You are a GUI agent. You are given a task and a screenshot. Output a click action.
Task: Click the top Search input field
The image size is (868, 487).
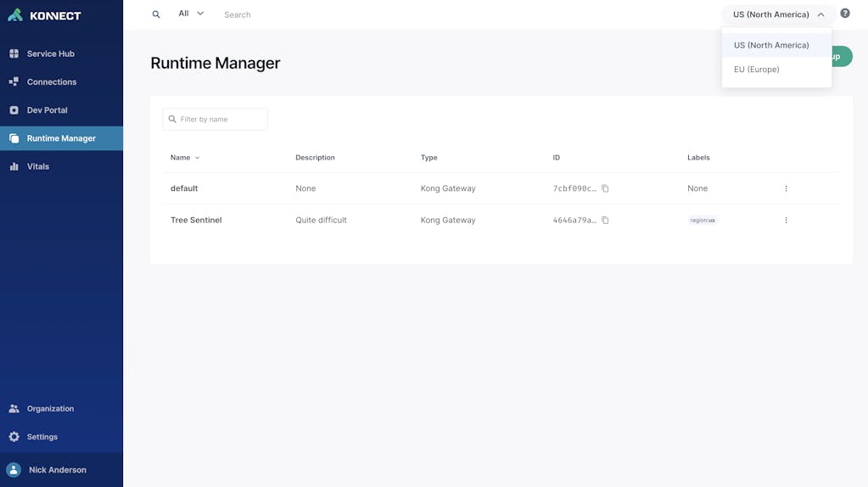[x=339, y=14]
